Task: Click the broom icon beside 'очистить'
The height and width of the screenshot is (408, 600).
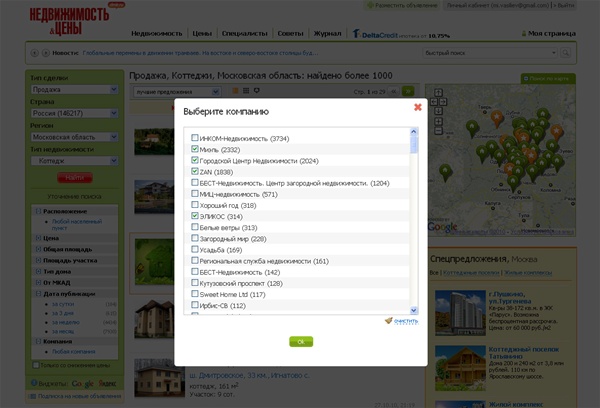Action: click(x=389, y=320)
